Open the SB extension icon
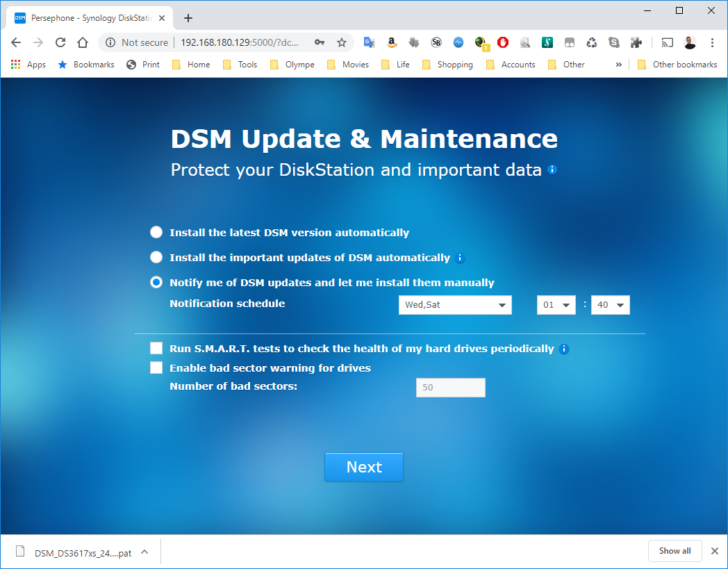The height and width of the screenshot is (569, 728). (436, 43)
